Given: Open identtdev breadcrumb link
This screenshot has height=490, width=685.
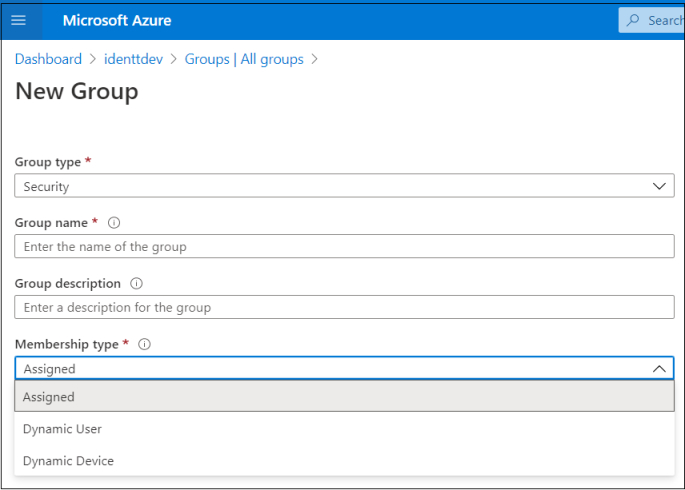Looking at the screenshot, I should 133,59.
